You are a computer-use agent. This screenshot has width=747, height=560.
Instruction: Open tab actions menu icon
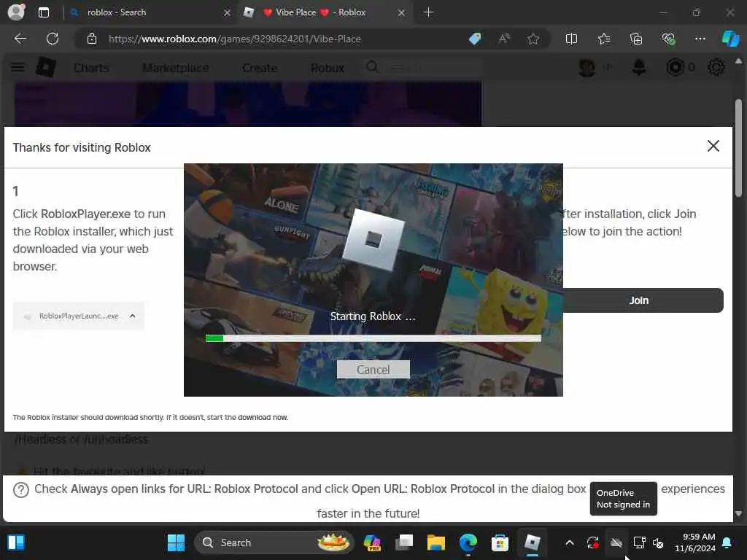pyautogui.click(x=44, y=12)
